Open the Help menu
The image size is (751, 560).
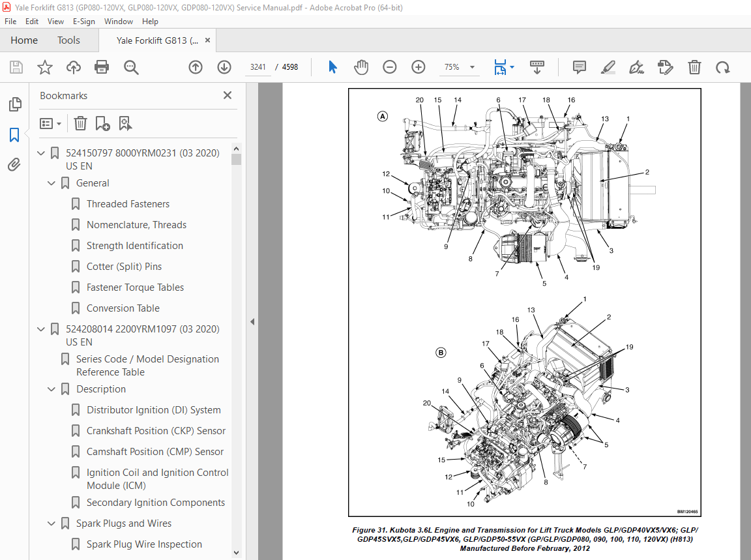[150, 22]
